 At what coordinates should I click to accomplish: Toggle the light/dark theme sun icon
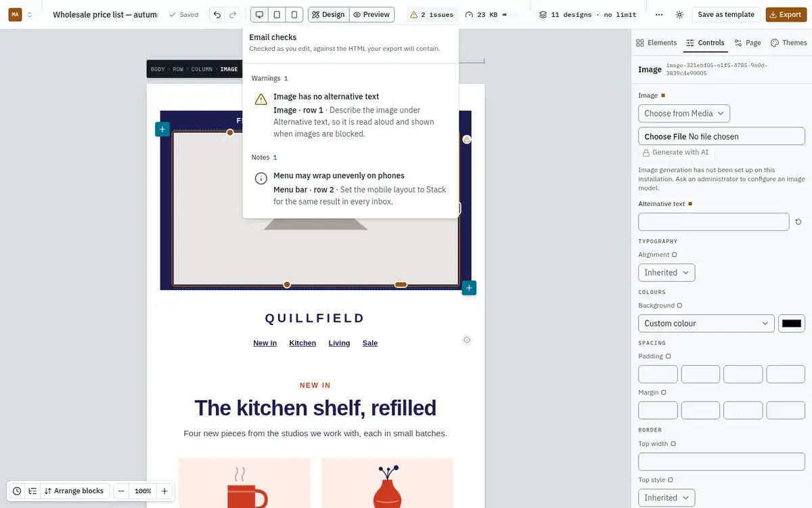coord(679,14)
